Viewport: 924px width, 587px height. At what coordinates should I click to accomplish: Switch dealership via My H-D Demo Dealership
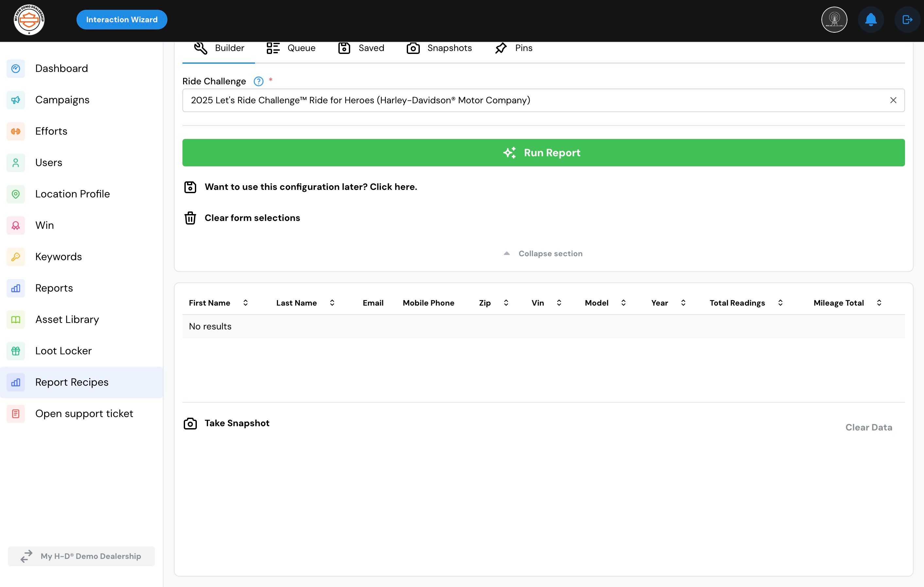(x=81, y=556)
